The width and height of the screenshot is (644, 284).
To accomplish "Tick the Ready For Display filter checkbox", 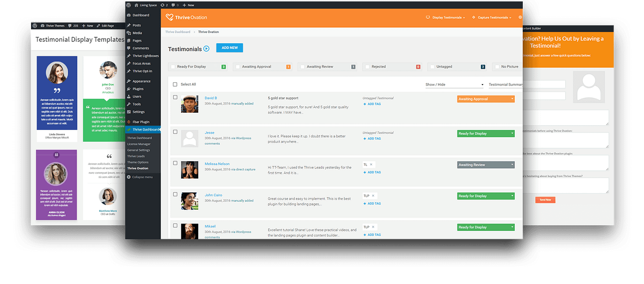I will (173, 67).
